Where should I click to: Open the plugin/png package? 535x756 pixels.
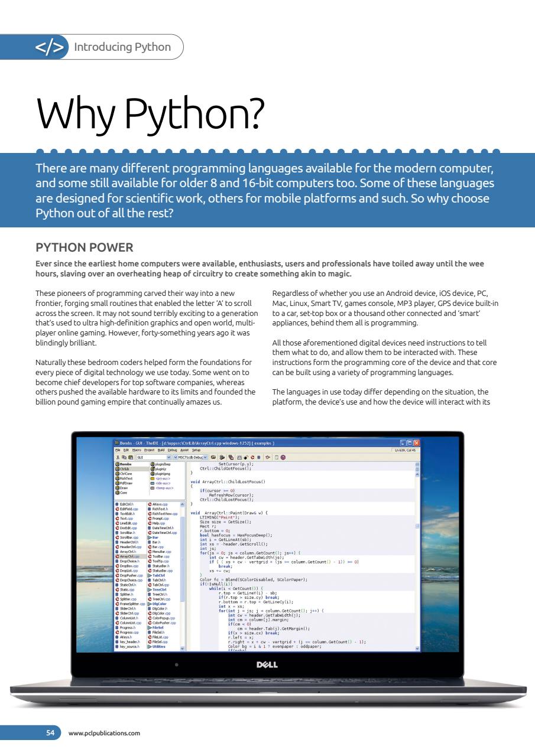pyautogui.click(x=154, y=474)
